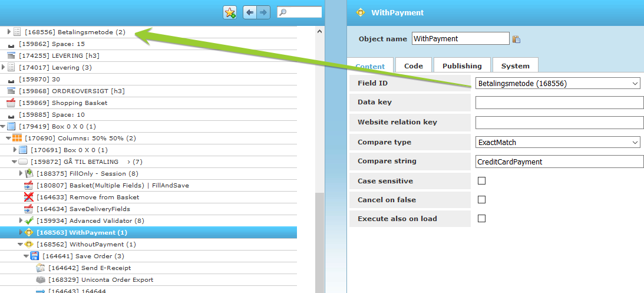644x293 pixels.
Task: Enable the Cancel on false checkbox
Action: click(482, 200)
